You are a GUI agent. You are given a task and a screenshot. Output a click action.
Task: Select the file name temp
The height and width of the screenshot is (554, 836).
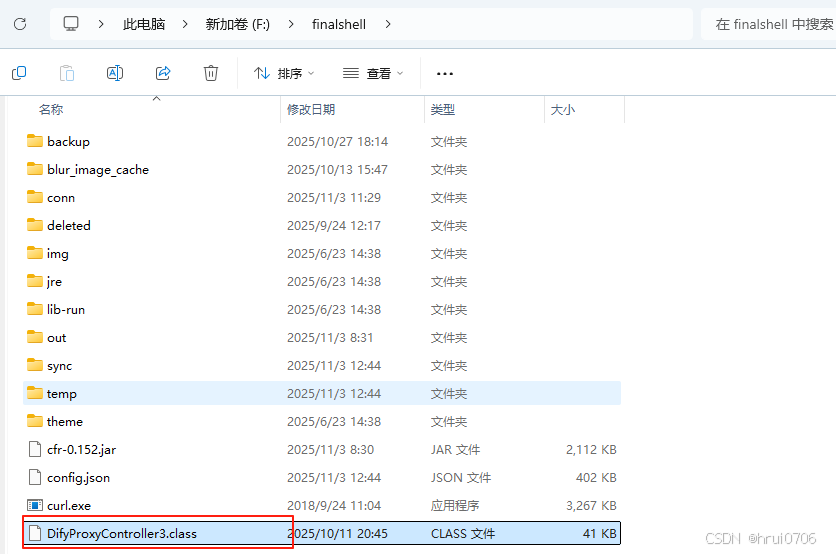62,394
